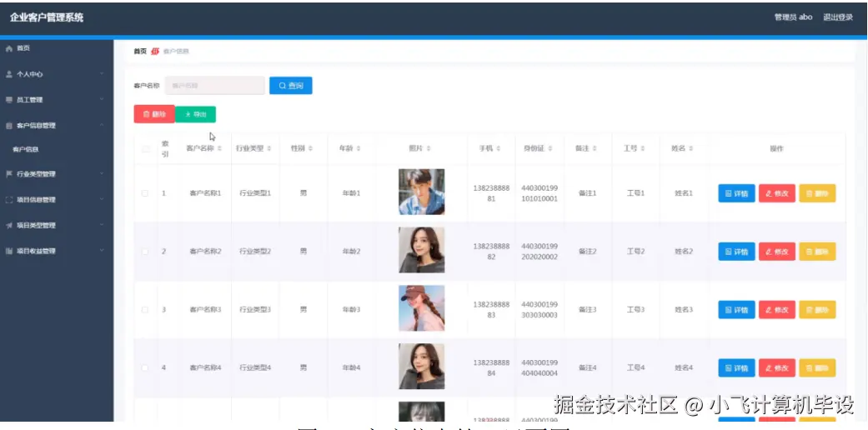
Task: Click the blue 查询 search button
Action: [x=291, y=86]
